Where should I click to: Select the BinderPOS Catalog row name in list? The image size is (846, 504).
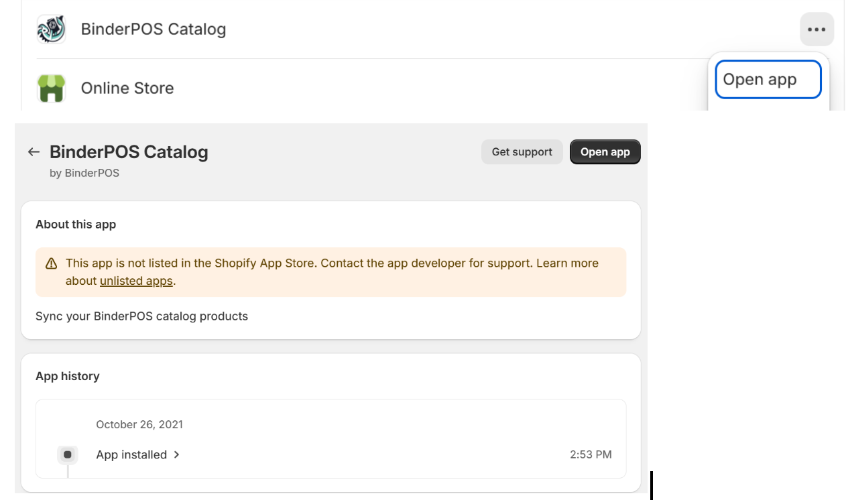coord(154,29)
